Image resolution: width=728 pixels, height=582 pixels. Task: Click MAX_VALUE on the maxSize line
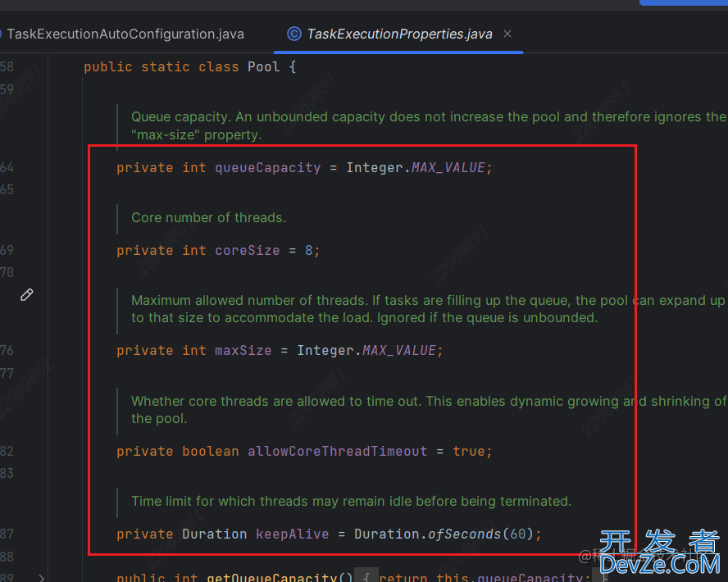(398, 350)
